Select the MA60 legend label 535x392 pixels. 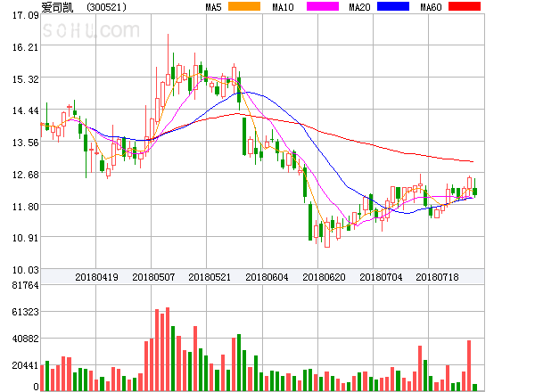[431, 7]
